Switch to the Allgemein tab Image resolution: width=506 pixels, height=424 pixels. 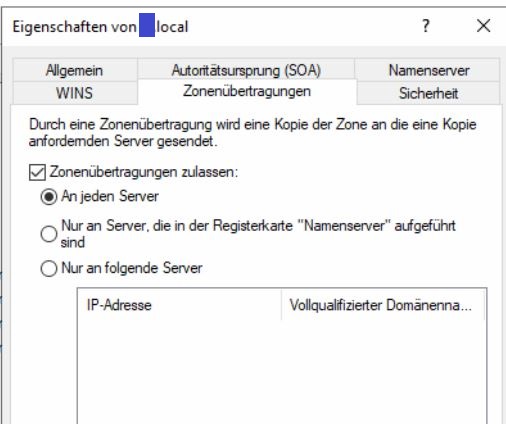[75, 70]
